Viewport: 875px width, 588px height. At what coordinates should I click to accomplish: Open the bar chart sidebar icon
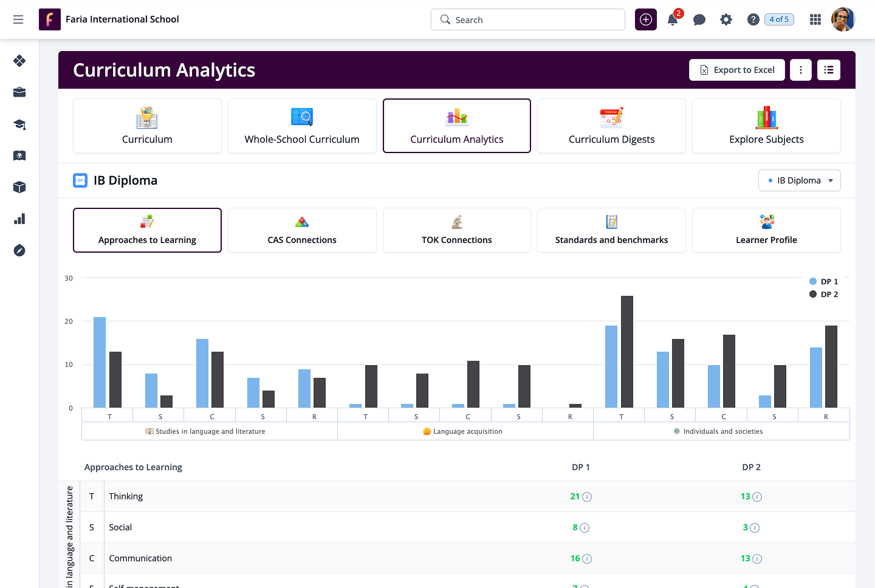[x=19, y=219]
